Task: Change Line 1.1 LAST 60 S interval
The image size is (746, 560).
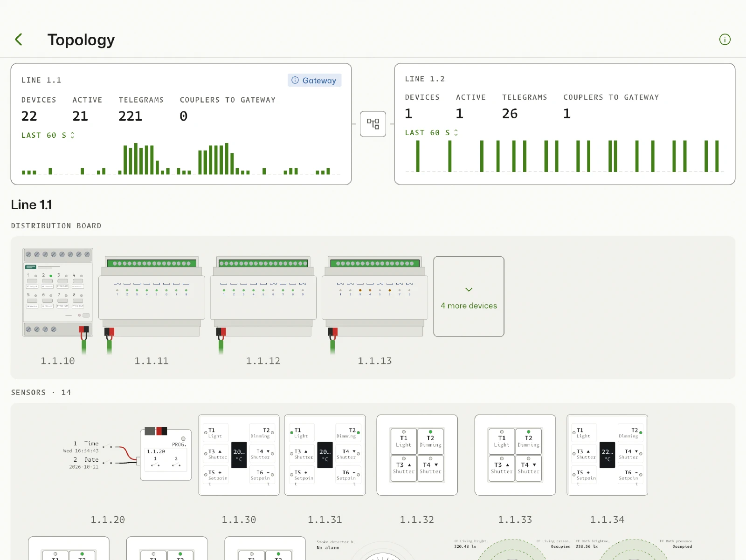Action: pos(48,135)
